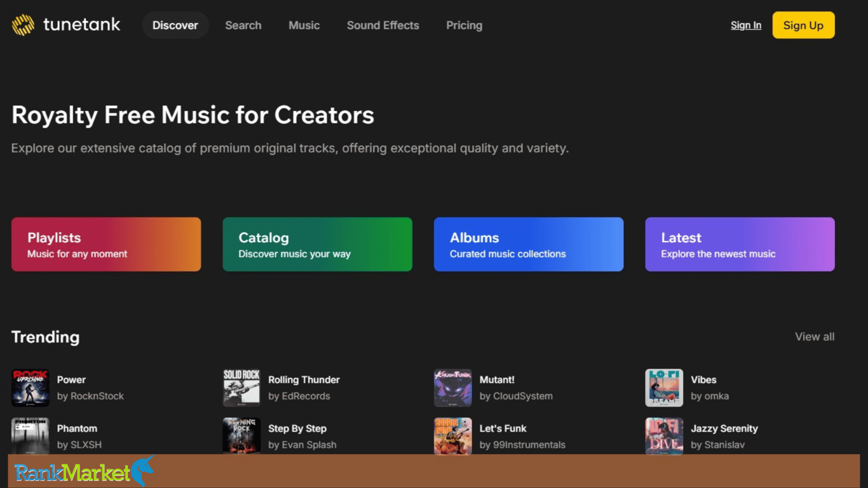This screenshot has height=488, width=868.
Task: Visit artist EdRecords
Action: 306,396
